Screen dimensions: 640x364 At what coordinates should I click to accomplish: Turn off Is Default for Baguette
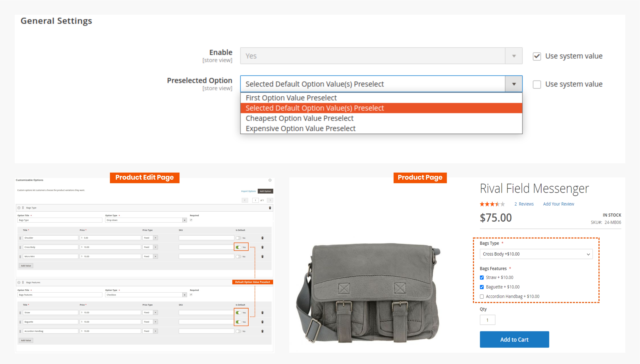238,322
